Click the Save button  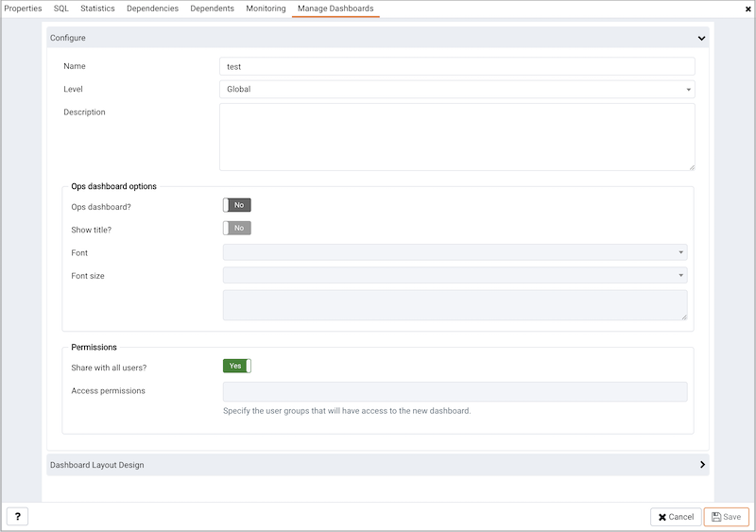726,517
